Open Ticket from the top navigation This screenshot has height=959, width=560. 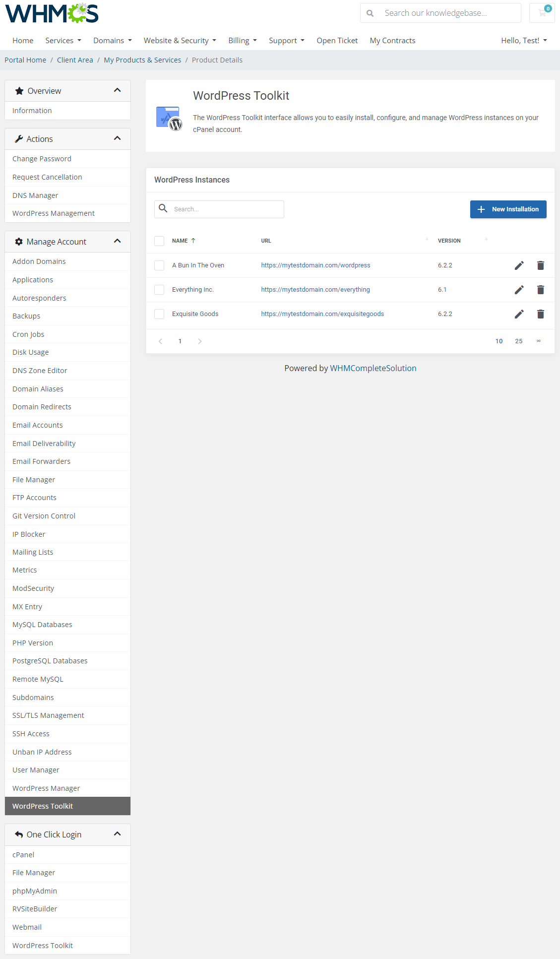(x=337, y=41)
